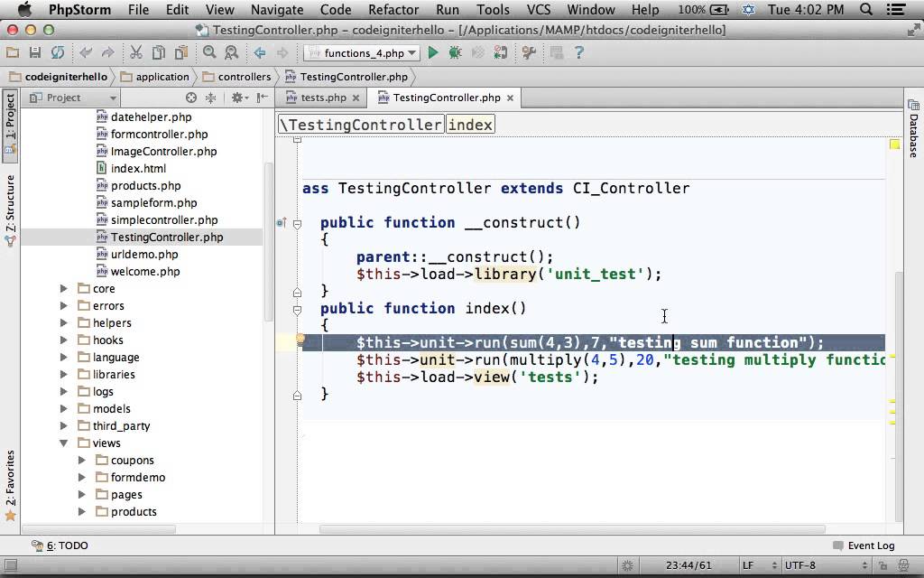Close the TestingController.php tab
The image size is (924, 578).
click(x=511, y=98)
